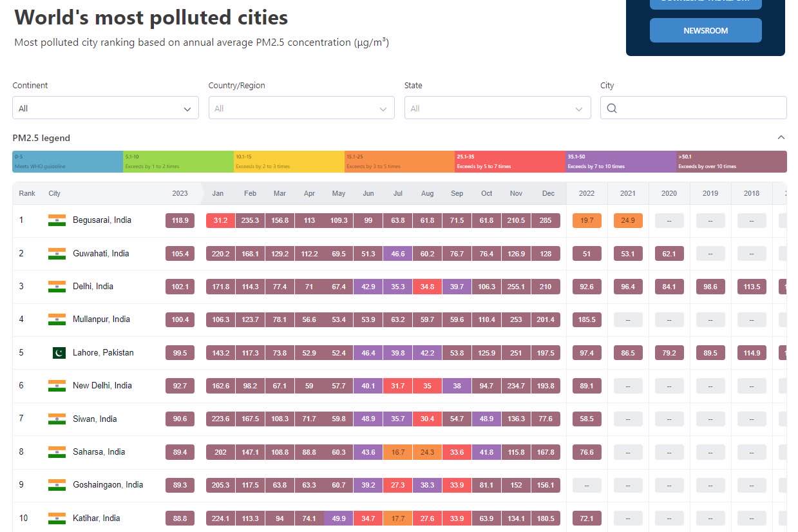
Task: Click Begusarai's January value 31.2
Action: tap(220, 221)
